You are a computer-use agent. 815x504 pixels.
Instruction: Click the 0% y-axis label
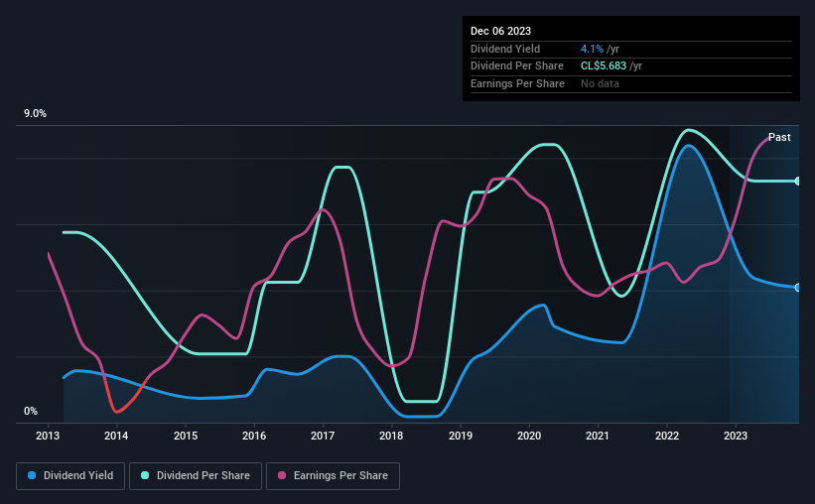click(x=31, y=411)
